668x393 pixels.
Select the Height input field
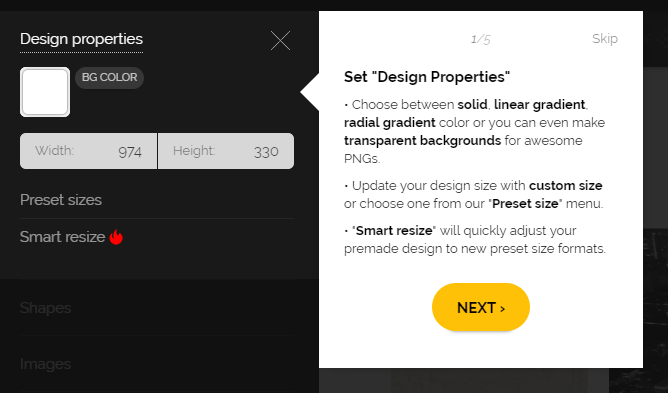point(226,151)
